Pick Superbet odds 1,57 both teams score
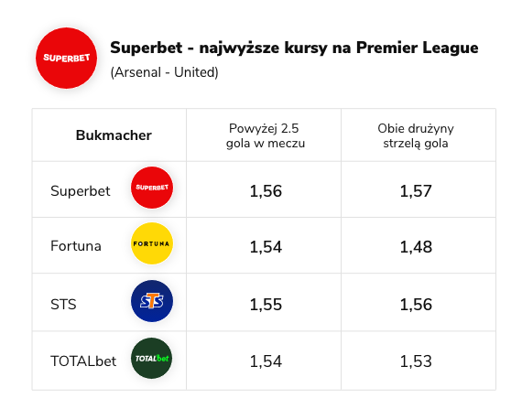Image resolution: width=522 pixels, height=420 pixels. [416, 191]
